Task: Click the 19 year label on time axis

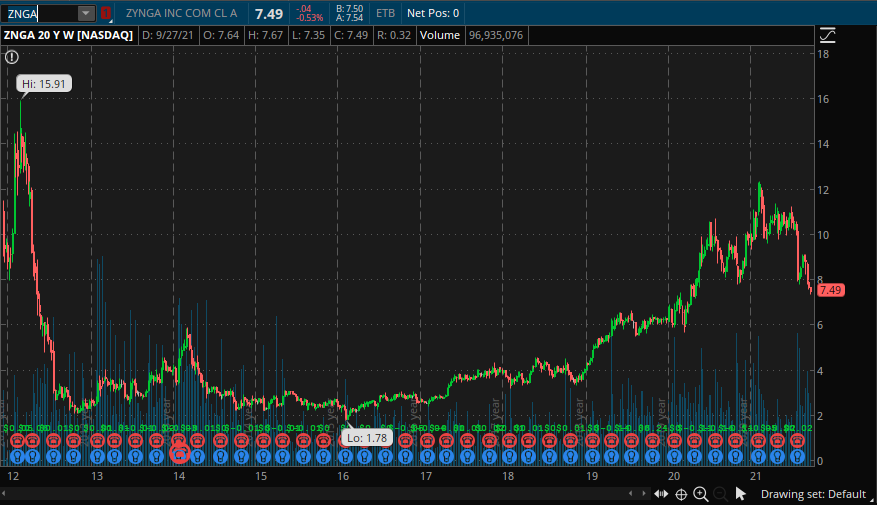Action: (x=592, y=476)
